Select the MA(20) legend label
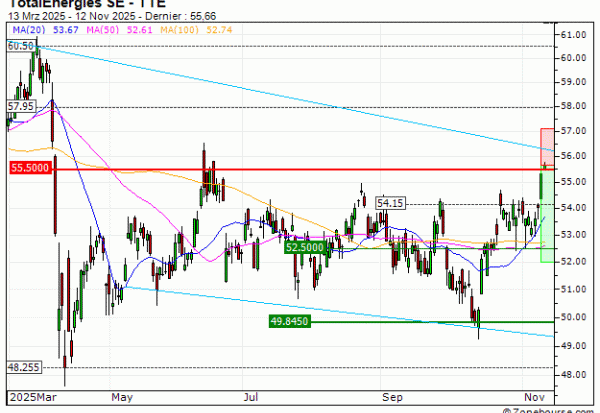This screenshot has height=413, width=600. click(28, 30)
